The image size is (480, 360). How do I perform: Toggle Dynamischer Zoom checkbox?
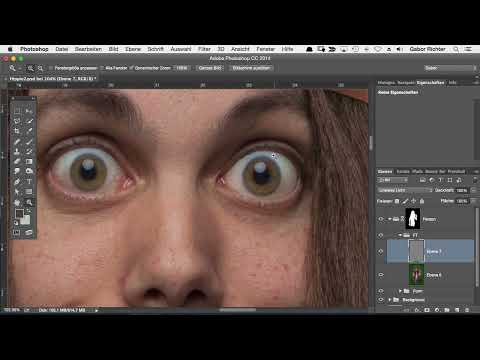(x=131, y=68)
